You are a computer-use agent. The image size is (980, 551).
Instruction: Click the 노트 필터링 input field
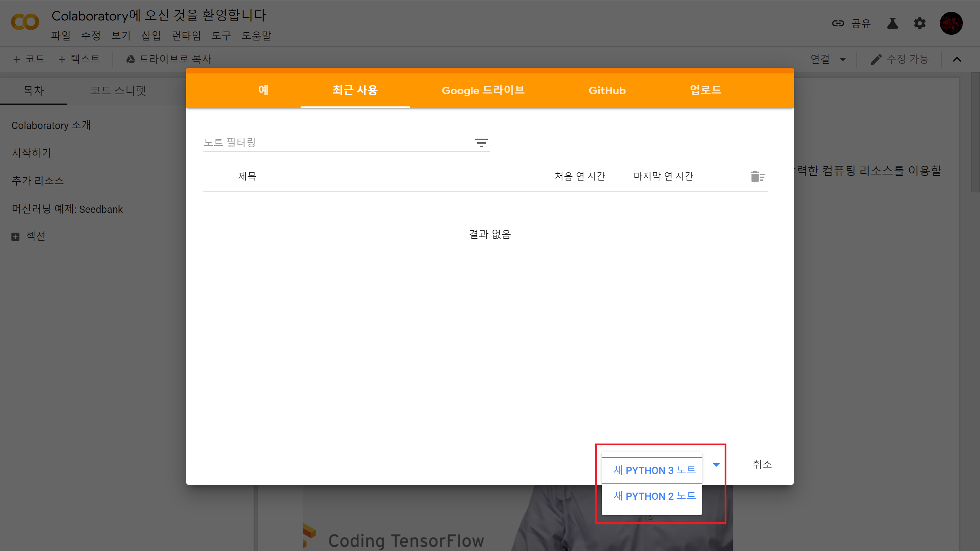click(335, 143)
